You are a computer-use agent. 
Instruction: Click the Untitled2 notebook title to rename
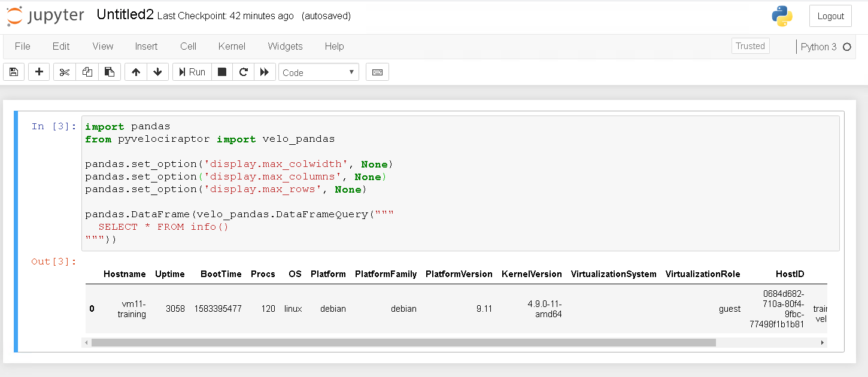[x=125, y=16]
